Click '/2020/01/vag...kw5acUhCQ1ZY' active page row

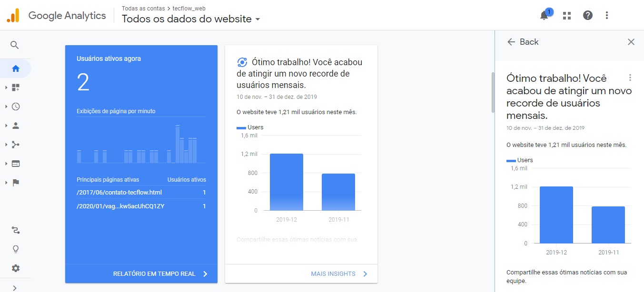tap(141, 206)
